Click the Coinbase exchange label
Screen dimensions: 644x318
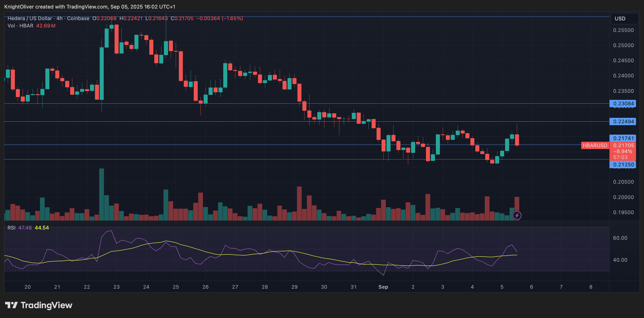pos(78,18)
